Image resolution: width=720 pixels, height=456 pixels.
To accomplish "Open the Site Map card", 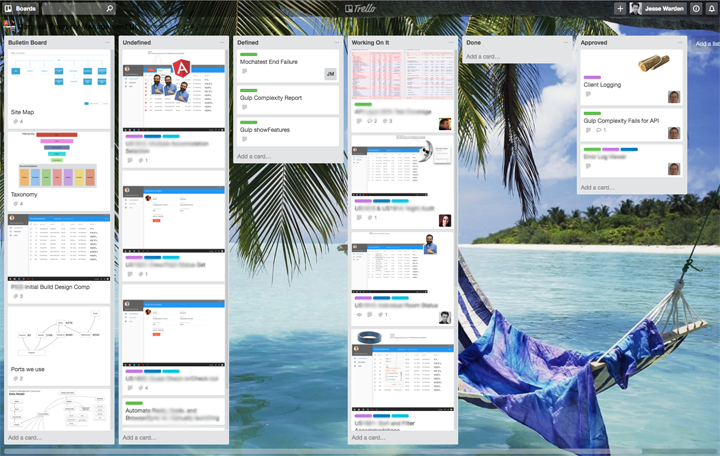I will [59, 89].
